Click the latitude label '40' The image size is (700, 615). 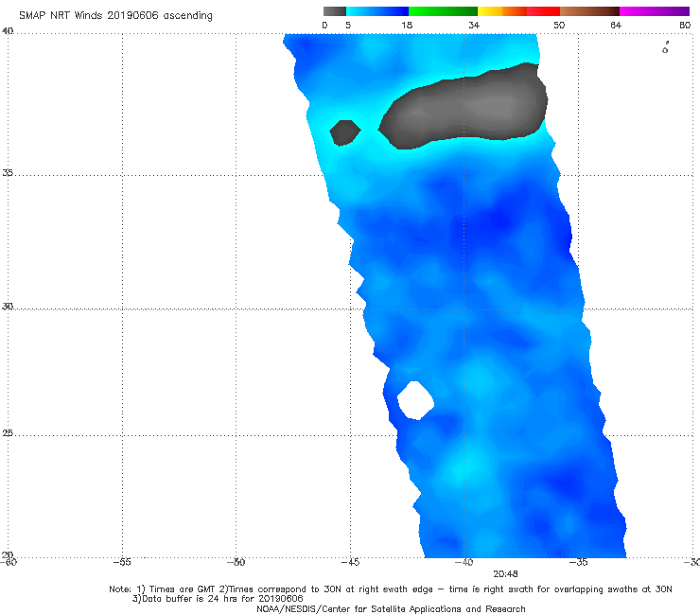pyautogui.click(x=8, y=31)
